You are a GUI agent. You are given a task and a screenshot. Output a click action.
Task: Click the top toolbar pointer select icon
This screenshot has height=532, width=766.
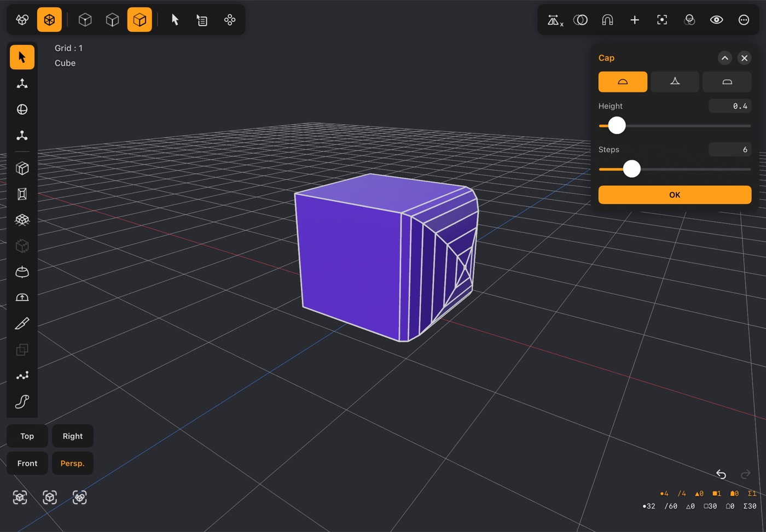pyautogui.click(x=175, y=20)
